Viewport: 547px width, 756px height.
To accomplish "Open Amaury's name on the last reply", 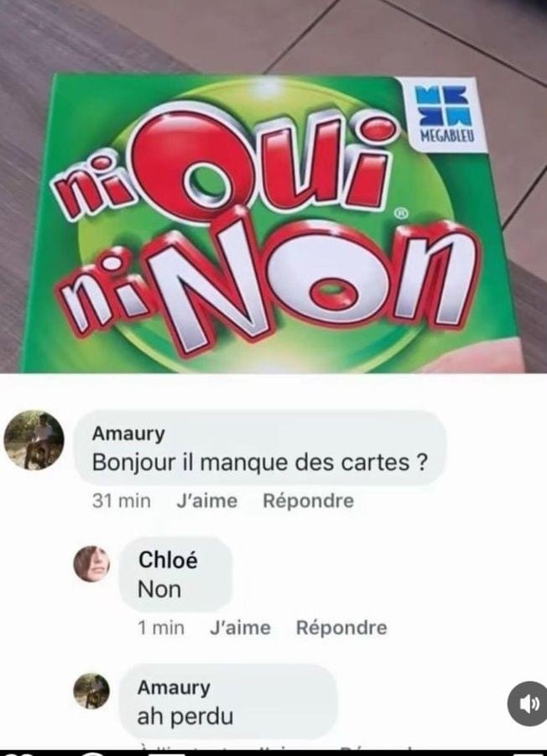I will (174, 687).
